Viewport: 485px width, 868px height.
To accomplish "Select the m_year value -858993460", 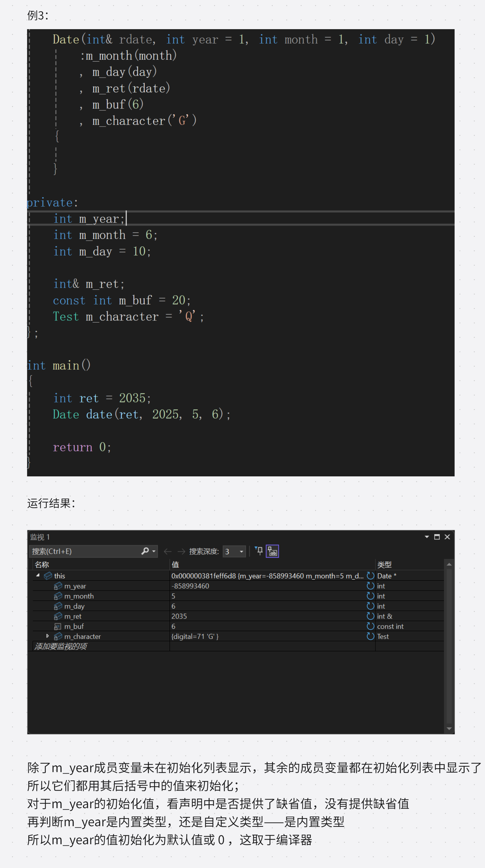I will tap(190, 586).
